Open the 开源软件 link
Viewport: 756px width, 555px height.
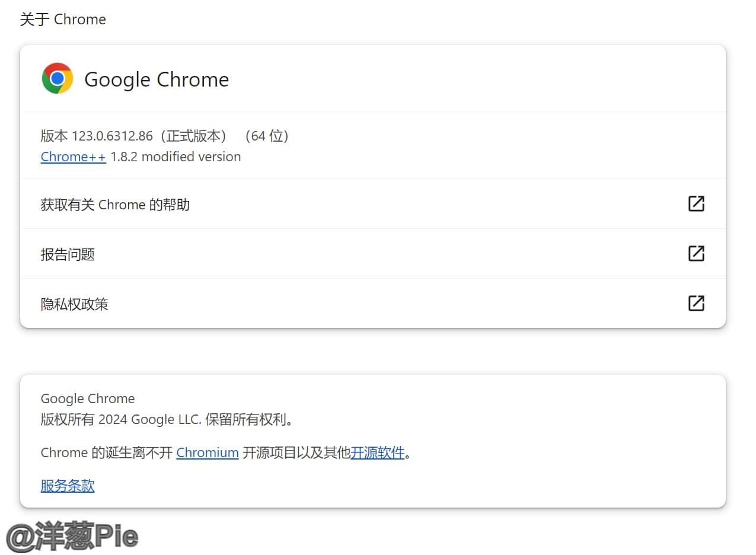click(378, 452)
